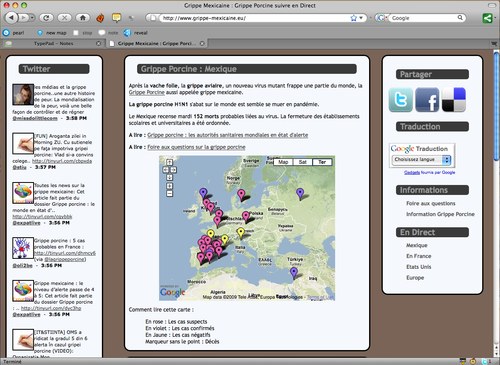Click the green share toolbar icon

coord(487,18)
